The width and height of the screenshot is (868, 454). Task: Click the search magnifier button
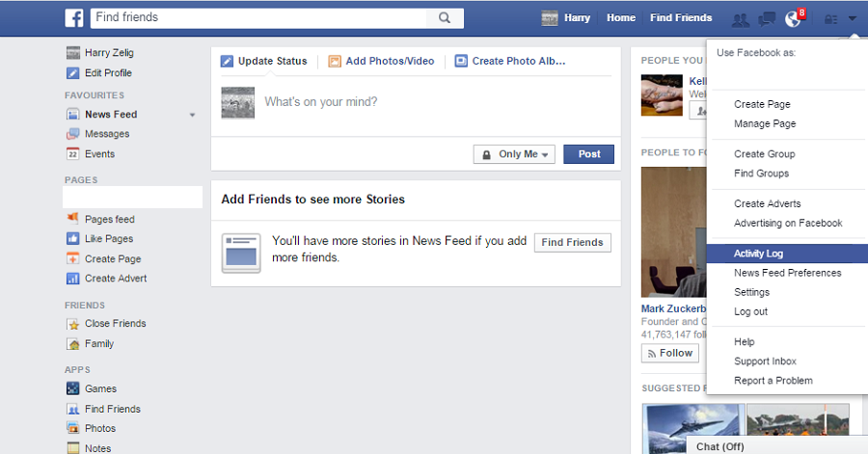point(445,17)
